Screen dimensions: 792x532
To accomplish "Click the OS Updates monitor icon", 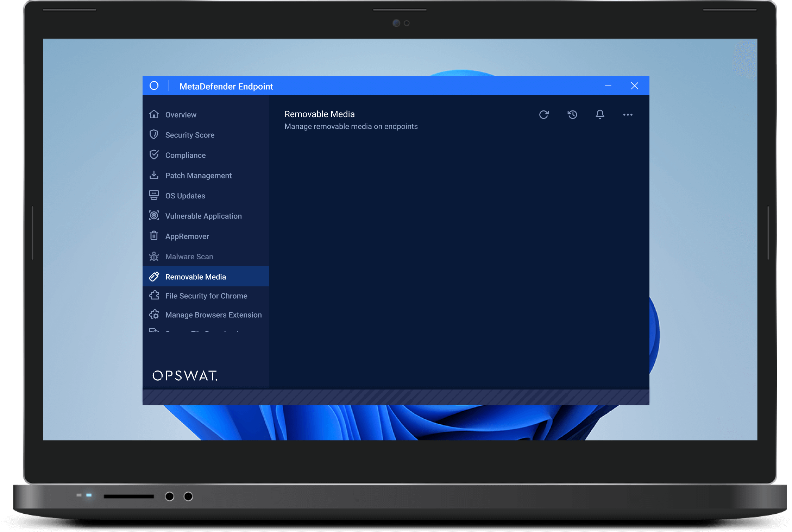I will point(154,195).
